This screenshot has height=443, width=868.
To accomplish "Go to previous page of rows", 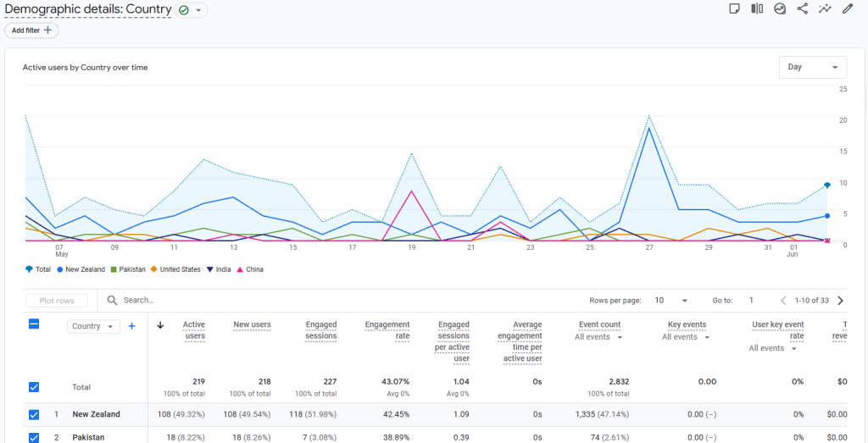I will click(x=783, y=301).
